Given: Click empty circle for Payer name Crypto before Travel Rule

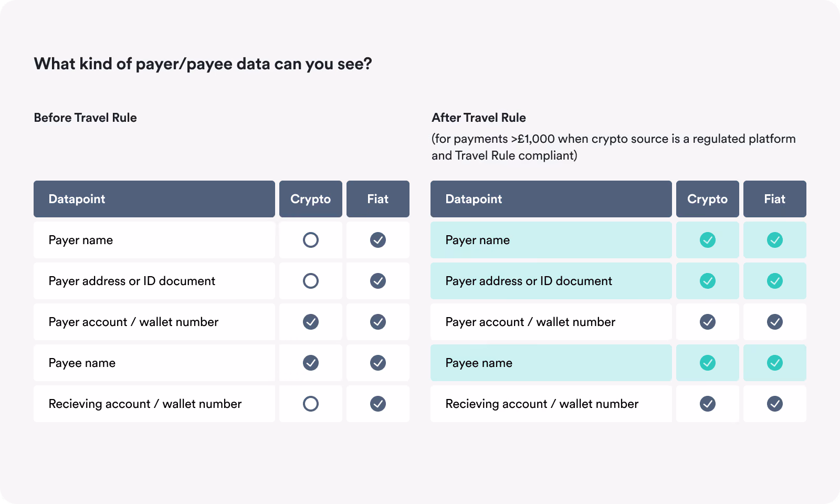Looking at the screenshot, I should click(311, 240).
